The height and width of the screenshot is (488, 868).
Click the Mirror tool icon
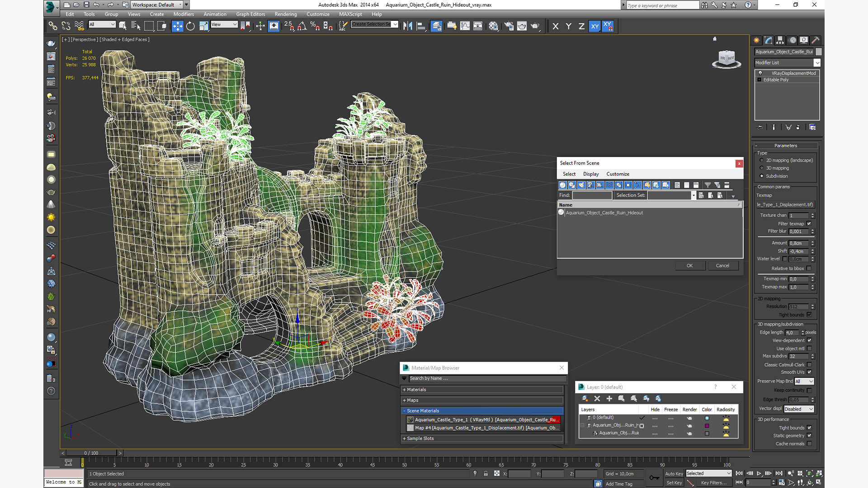pyautogui.click(x=408, y=26)
